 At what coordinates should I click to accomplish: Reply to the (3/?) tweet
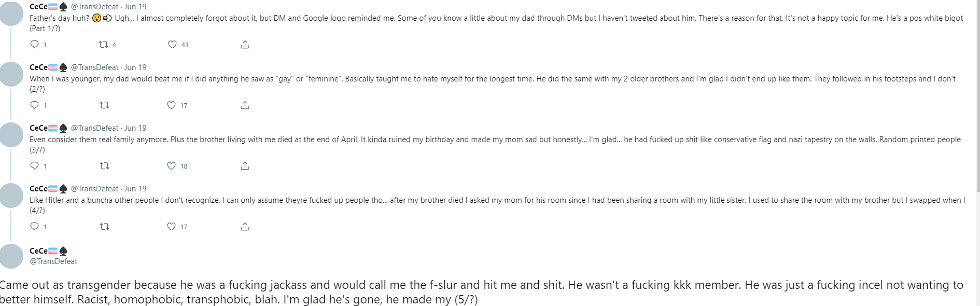click(35, 166)
